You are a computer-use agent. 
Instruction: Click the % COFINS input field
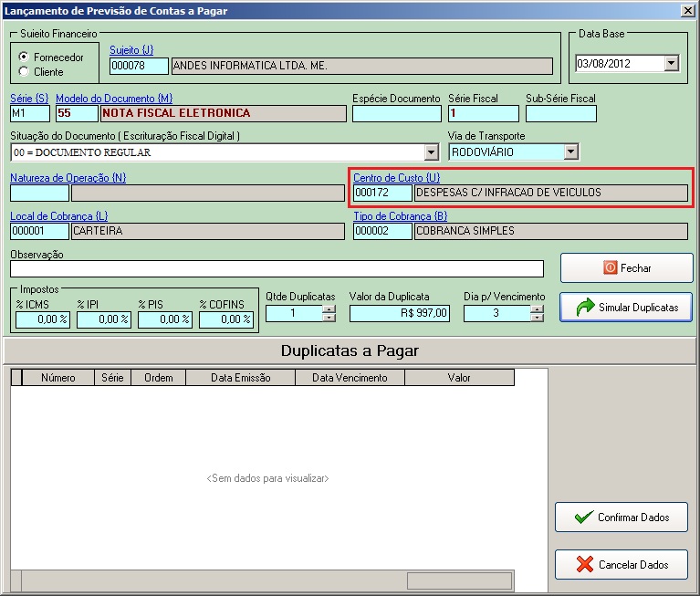pos(226,319)
